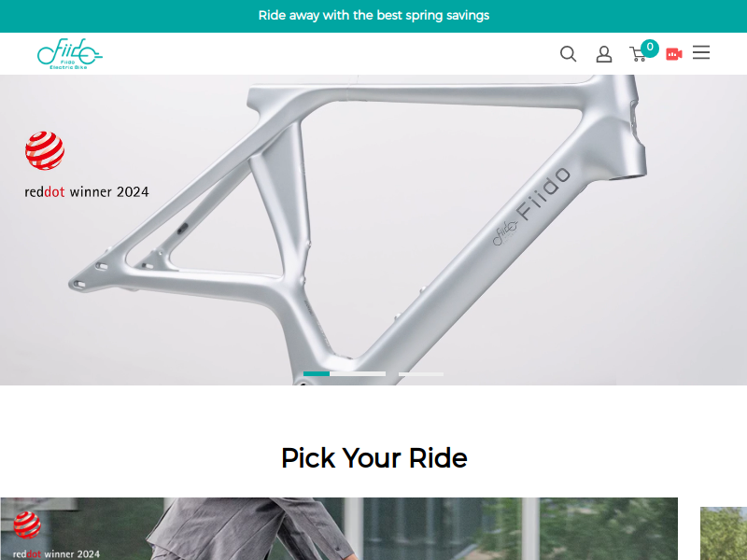747x560 pixels.
Task: Click the Fiido brand text on bike frame
Action: click(x=543, y=193)
